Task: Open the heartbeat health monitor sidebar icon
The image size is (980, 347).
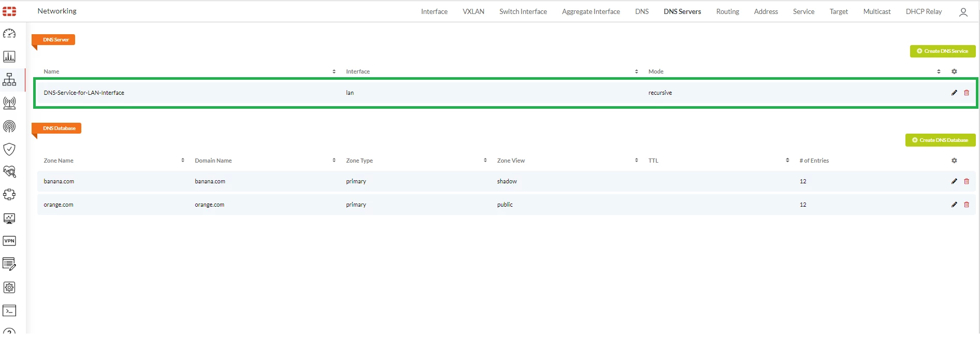Action: coord(9,171)
